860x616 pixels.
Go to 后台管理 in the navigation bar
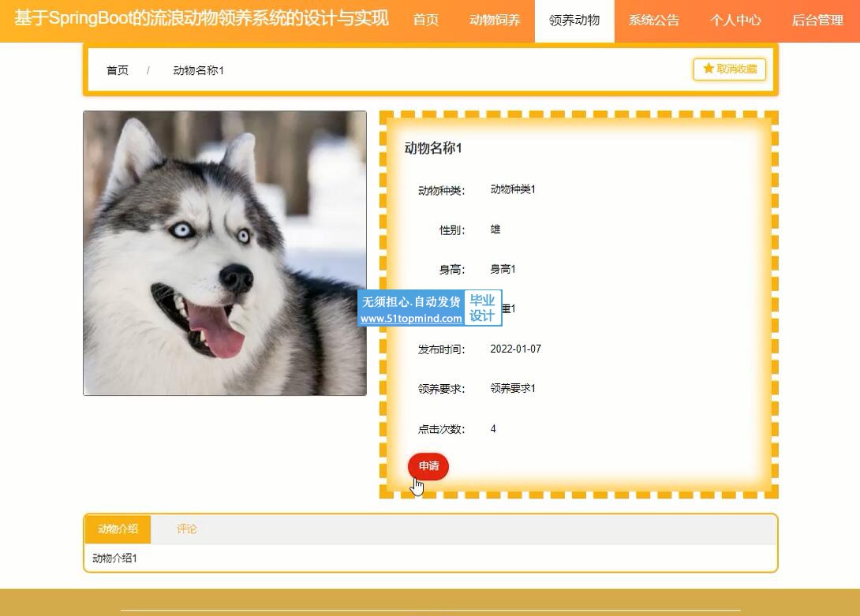click(x=817, y=21)
